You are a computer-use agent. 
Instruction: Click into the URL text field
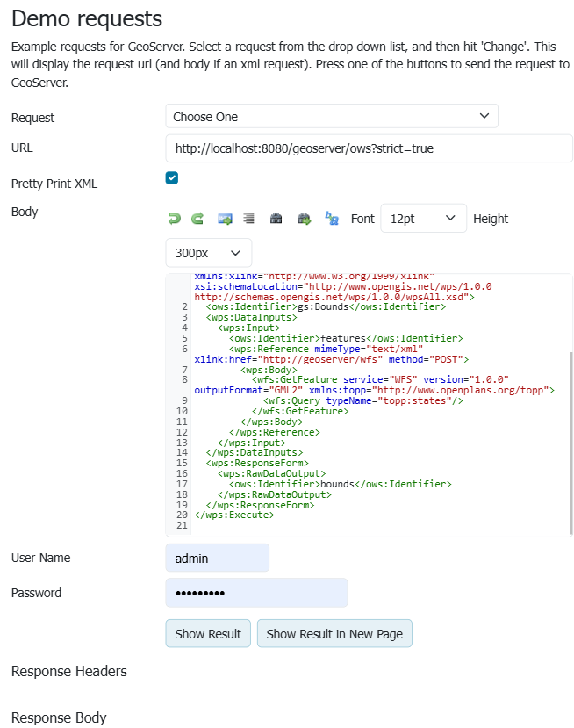[x=369, y=148]
